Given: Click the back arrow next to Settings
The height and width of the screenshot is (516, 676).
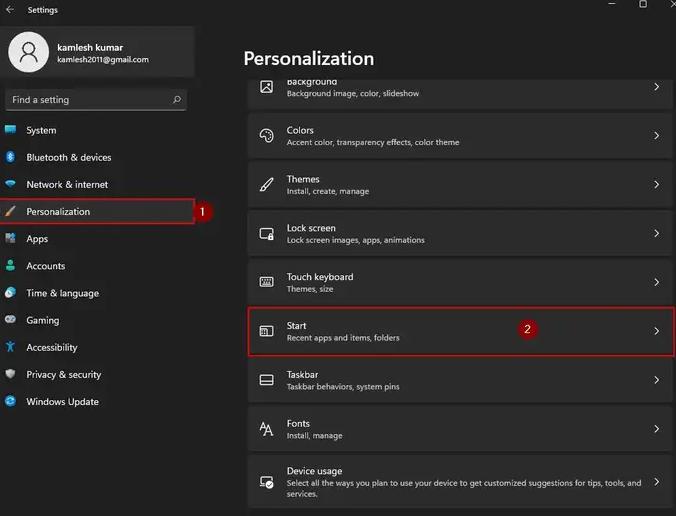Looking at the screenshot, I should pos(10,9).
